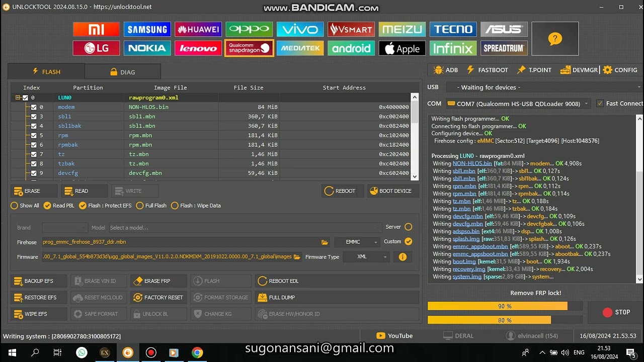644x362 pixels.
Task: Select the Spreadtrum brand logo
Action: pyautogui.click(x=504, y=48)
